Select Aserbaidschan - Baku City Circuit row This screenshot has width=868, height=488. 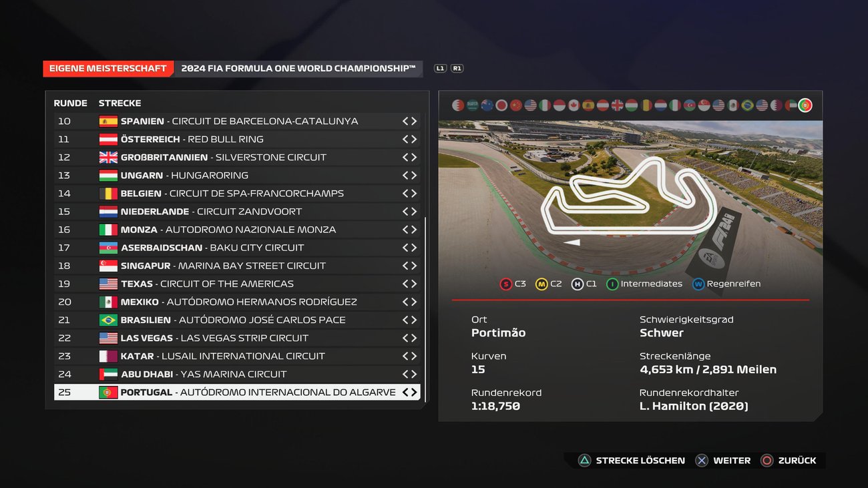[x=237, y=248]
